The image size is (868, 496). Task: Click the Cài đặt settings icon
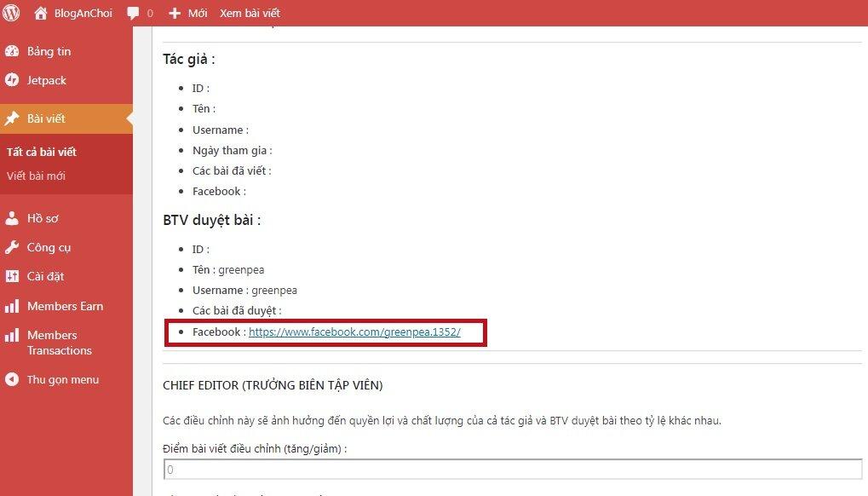coord(13,276)
